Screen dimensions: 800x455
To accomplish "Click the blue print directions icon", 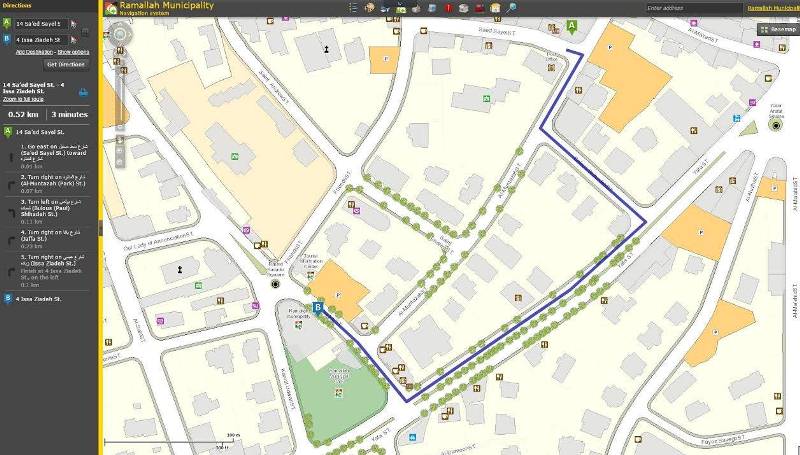I will click(x=83, y=93).
